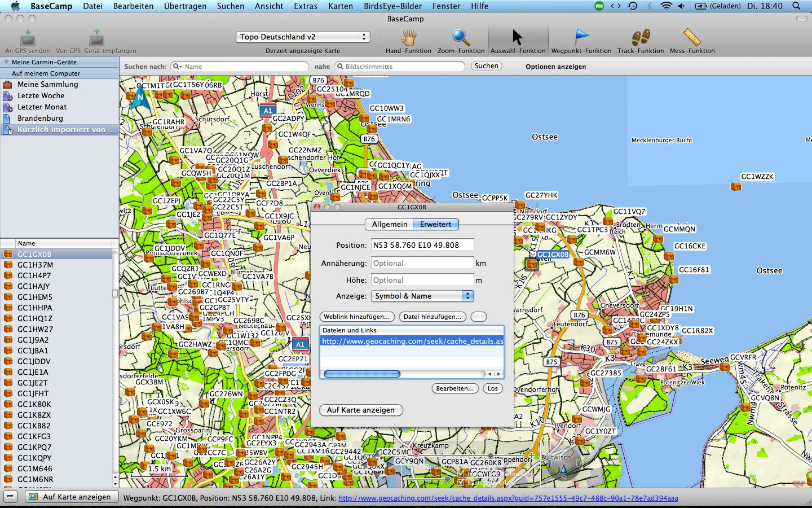This screenshot has height=508, width=812.
Task: Click the Annäherung input field
Action: click(x=422, y=263)
